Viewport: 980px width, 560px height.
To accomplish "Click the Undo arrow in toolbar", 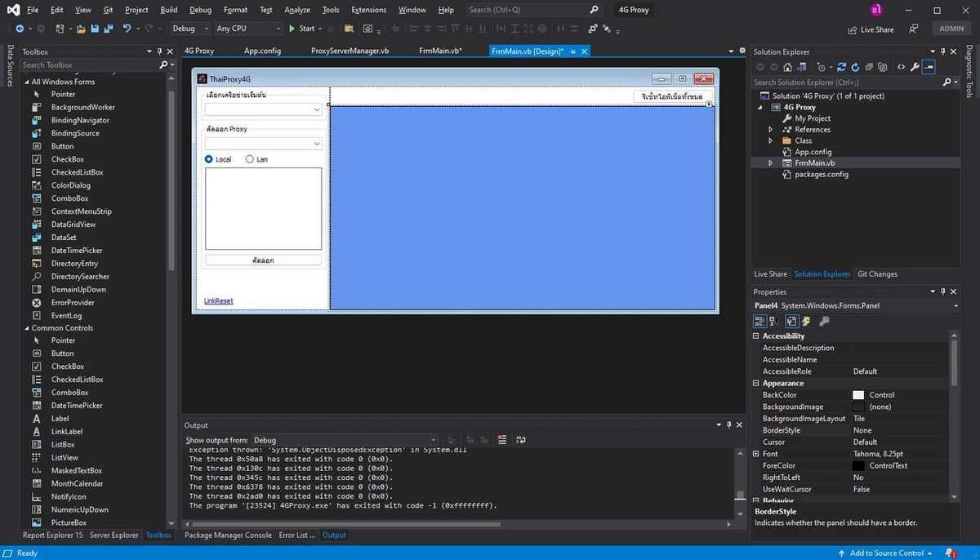I will (127, 29).
